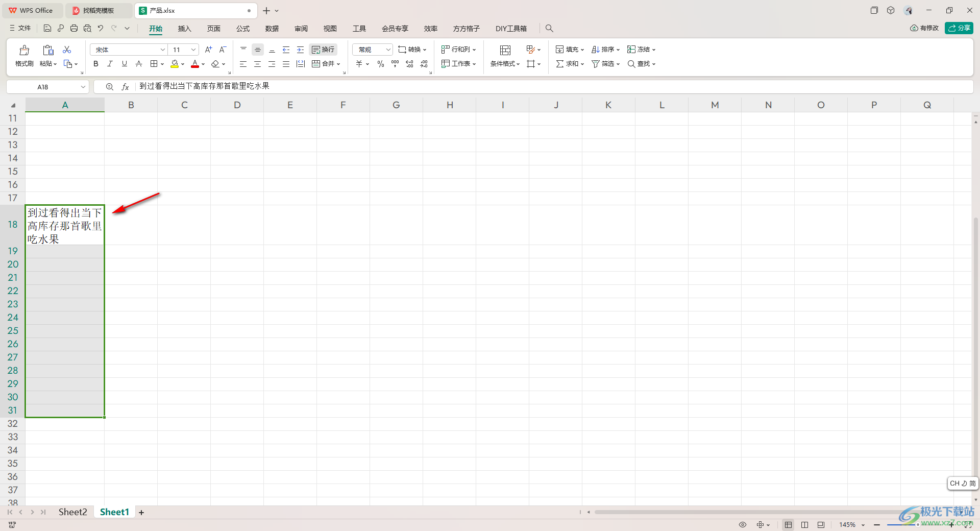Click the insert function fx icon
The image size is (980, 531).
point(125,87)
